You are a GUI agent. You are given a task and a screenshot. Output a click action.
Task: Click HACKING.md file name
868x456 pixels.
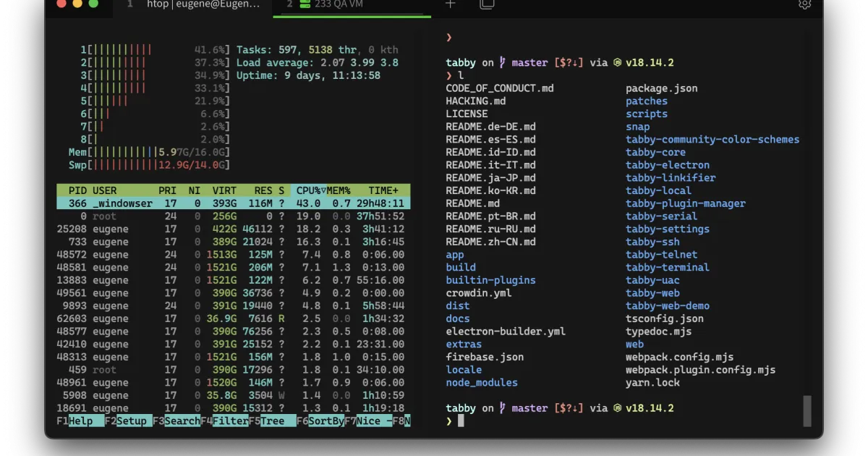(x=476, y=101)
